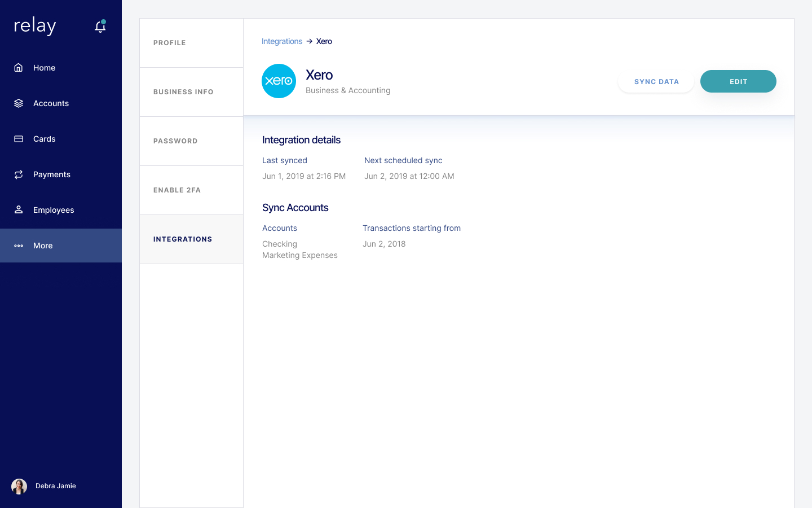
Task: Click Transactions starting from label
Action: pyautogui.click(x=412, y=228)
